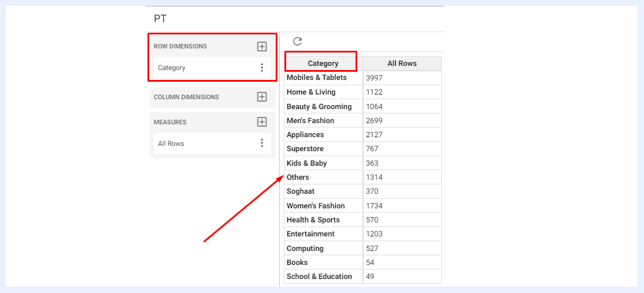Click the value 1064
The height and width of the screenshot is (293, 644).
(374, 107)
